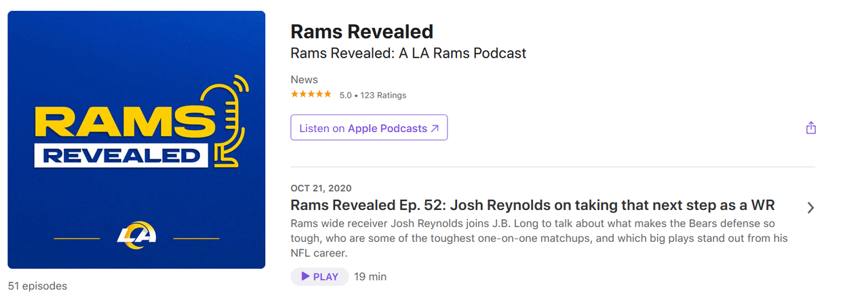This screenshot has width=868, height=296.
Task: Expand episode 52 details with the chevron arrow
Action: [810, 207]
